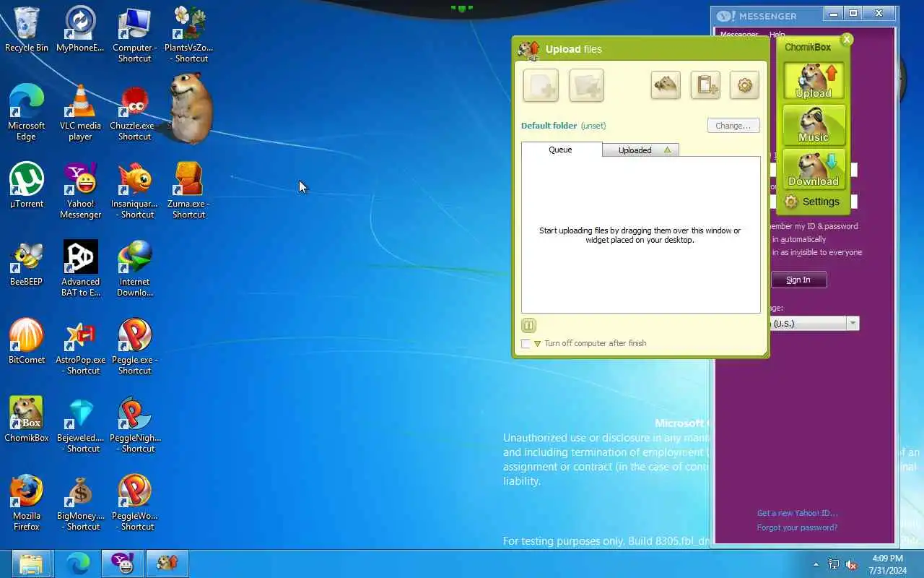The image size is (924, 578).
Task: Select the Insaniquarium shortcut icon
Action: pos(134,191)
